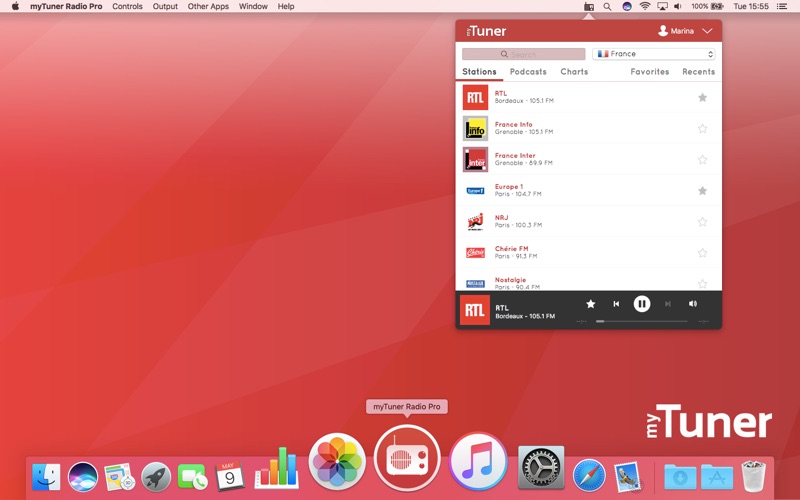Switch to the Stations tab
The width and height of the screenshot is (800, 500).
point(479,71)
